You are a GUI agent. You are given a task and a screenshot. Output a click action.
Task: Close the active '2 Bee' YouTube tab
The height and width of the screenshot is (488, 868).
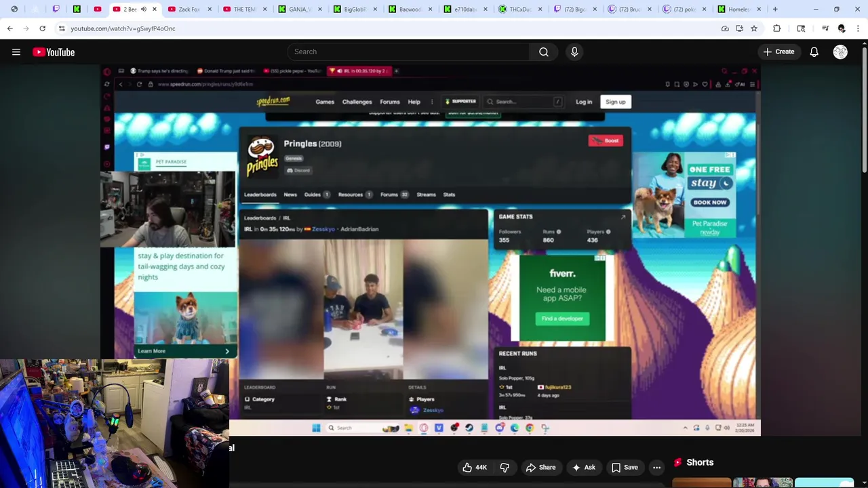[x=155, y=9]
